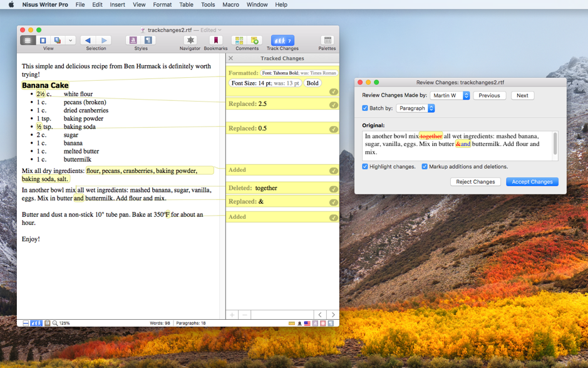
Task: Go to next selection with right arrow
Action: click(x=104, y=40)
